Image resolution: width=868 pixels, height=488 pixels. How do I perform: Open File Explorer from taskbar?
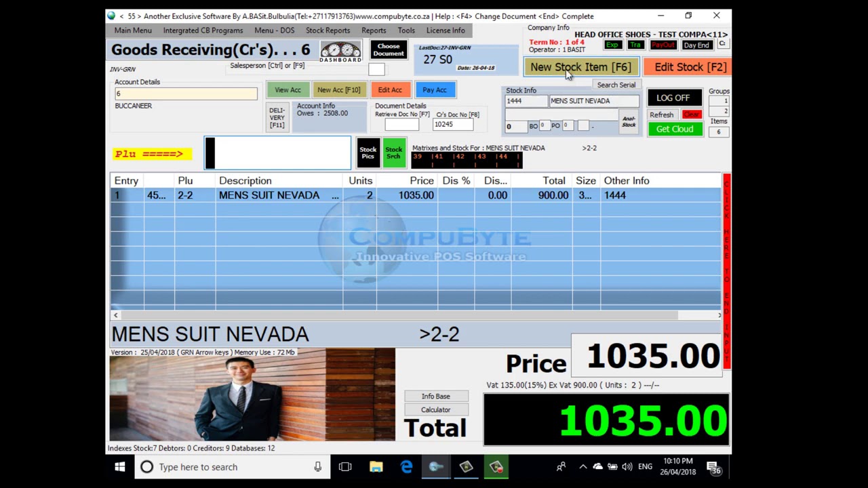point(376,467)
